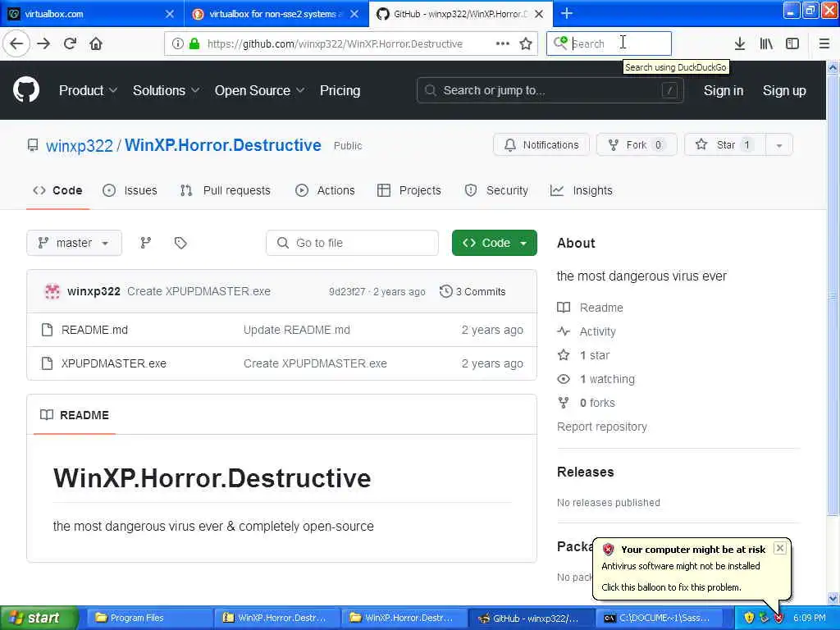Close the GitHub WinXP.Horror tab
The height and width of the screenshot is (630, 840).
click(540, 13)
